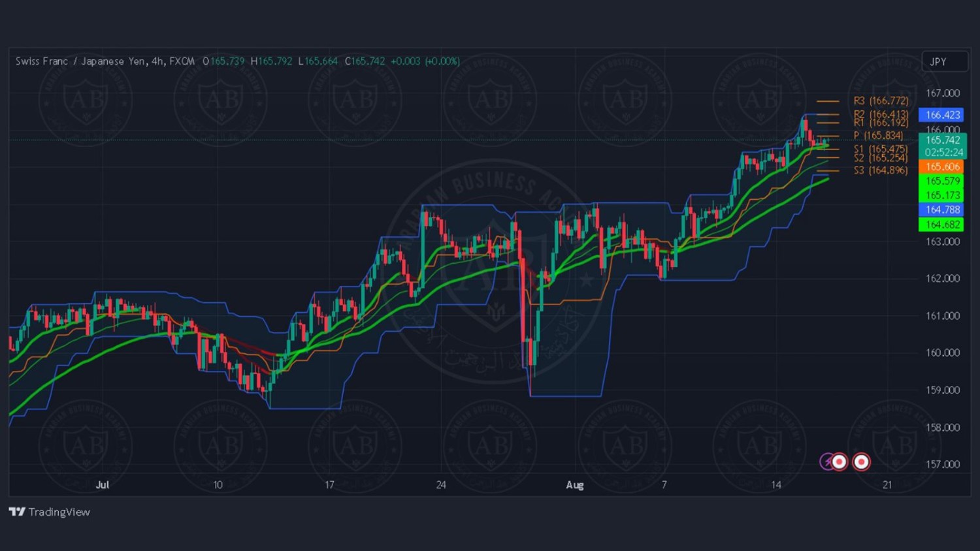Open the JPY currency selector

(x=944, y=61)
